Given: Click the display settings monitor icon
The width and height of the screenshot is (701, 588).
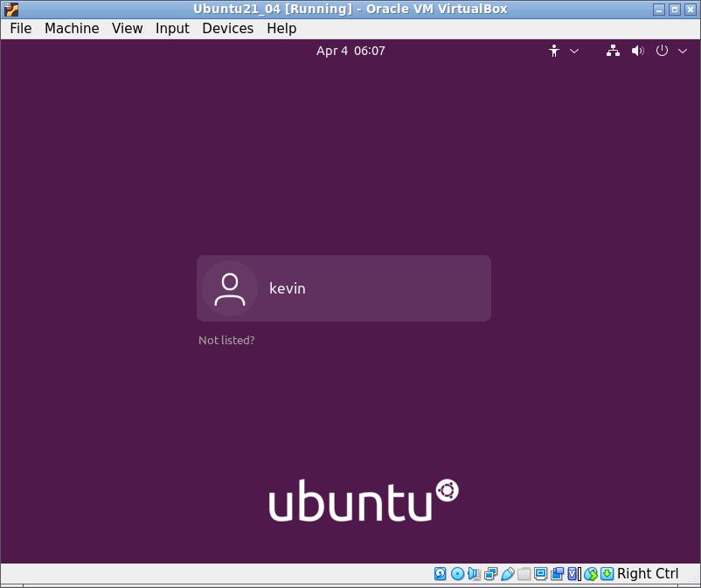Looking at the screenshot, I should tap(540, 574).
